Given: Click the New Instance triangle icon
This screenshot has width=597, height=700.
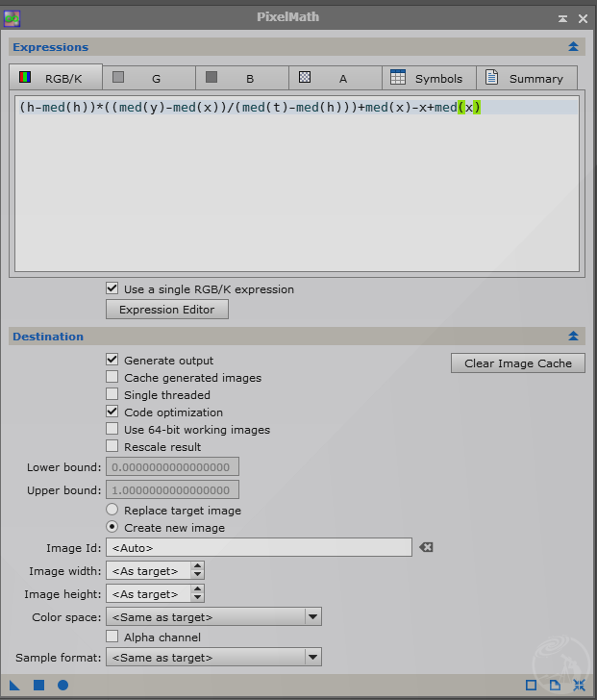Looking at the screenshot, I should click(14, 686).
